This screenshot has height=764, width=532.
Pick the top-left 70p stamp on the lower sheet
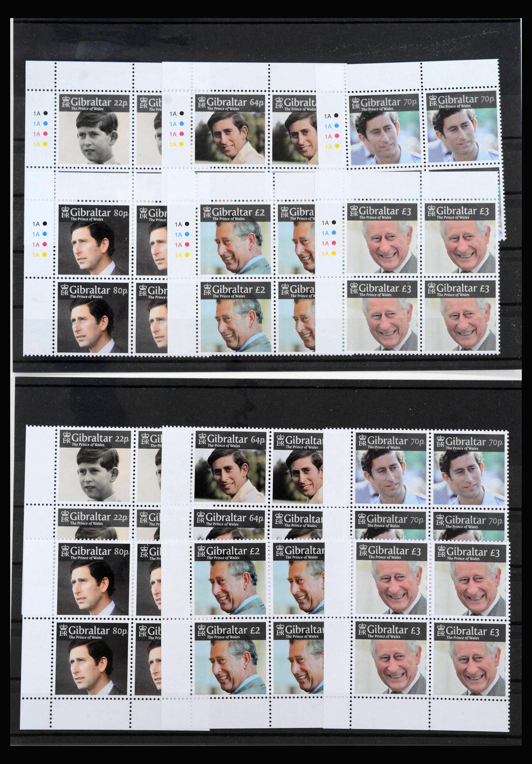(391, 469)
